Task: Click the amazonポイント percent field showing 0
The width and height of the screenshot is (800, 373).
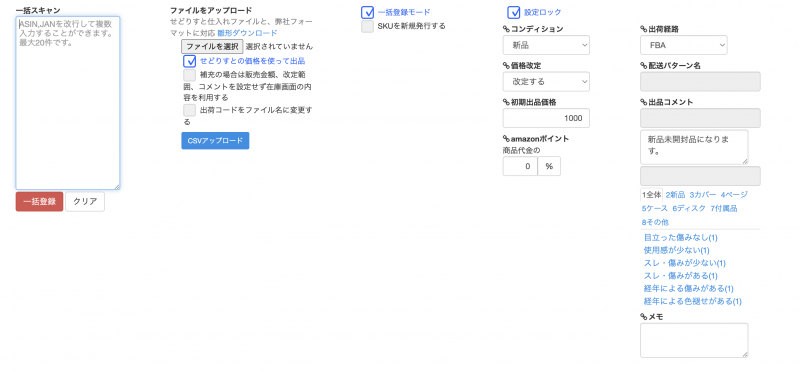Action: pyautogui.click(x=520, y=166)
